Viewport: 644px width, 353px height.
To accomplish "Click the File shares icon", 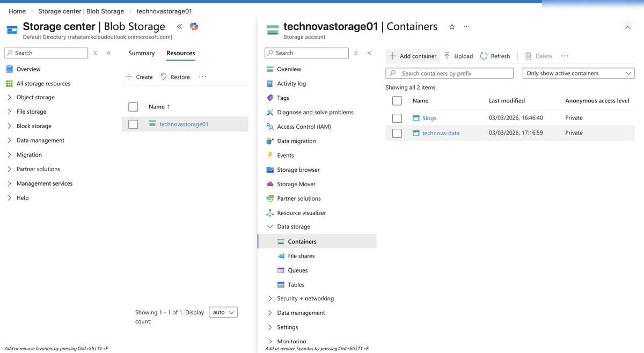I will [281, 256].
